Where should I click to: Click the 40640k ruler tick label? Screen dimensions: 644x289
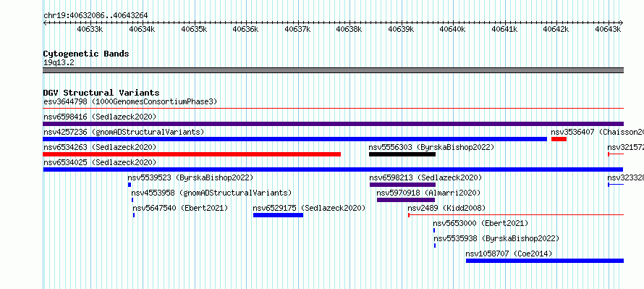[452, 29]
